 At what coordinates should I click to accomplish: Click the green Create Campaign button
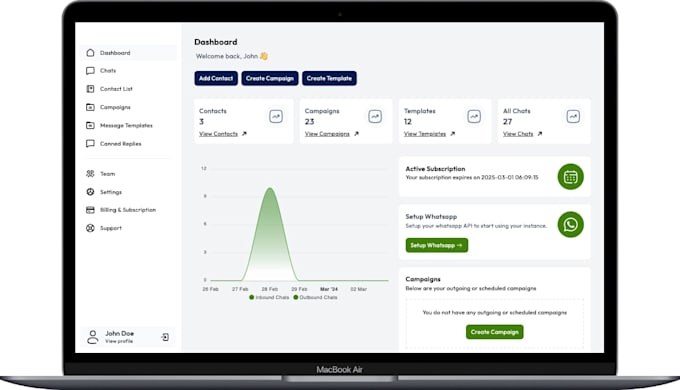click(x=494, y=332)
